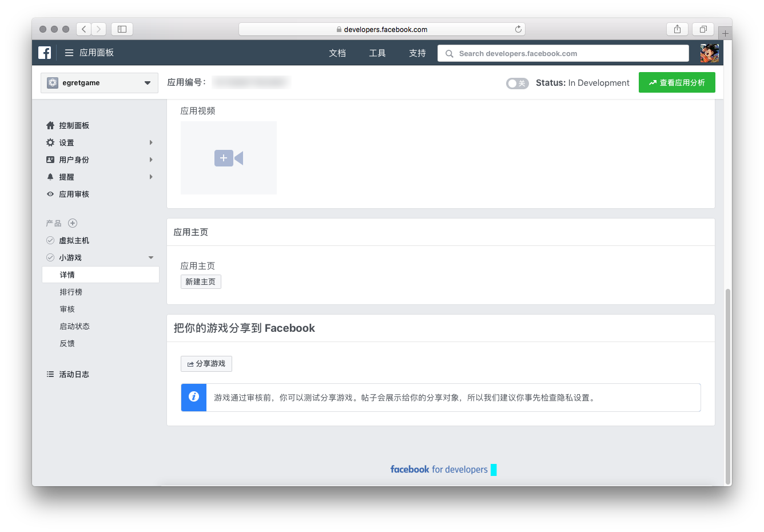Click the 新建主页 button

pyautogui.click(x=201, y=282)
